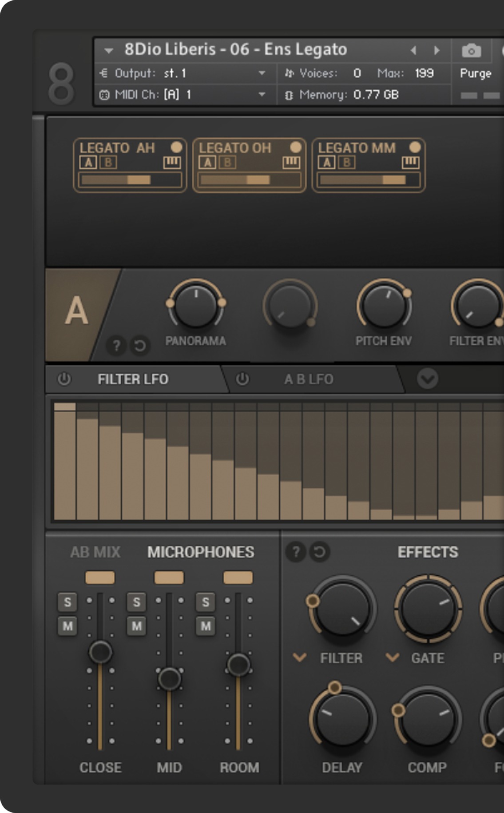Click the help icon in Effects panel
The width and height of the screenshot is (504, 813).
click(296, 552)
